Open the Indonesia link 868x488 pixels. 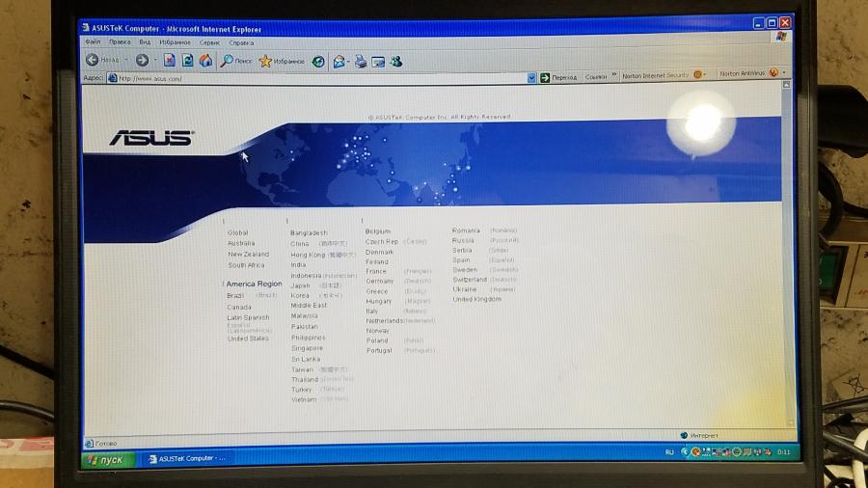(x=306, y=276)
